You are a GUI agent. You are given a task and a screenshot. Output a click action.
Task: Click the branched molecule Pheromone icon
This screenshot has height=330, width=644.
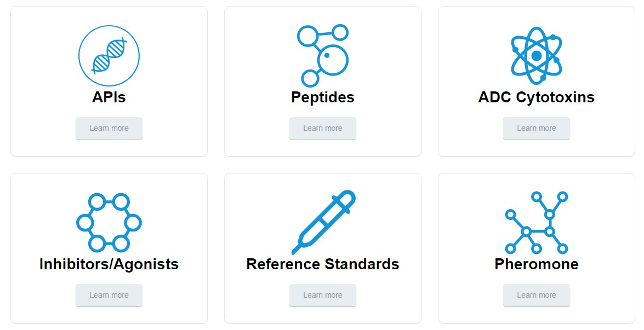[x=536, y=223]
